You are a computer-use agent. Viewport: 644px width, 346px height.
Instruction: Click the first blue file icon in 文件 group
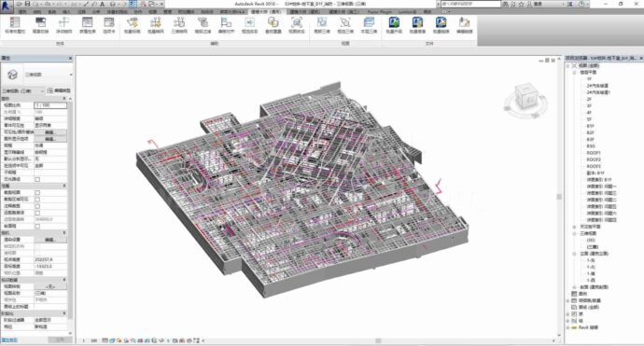point(394,25)
